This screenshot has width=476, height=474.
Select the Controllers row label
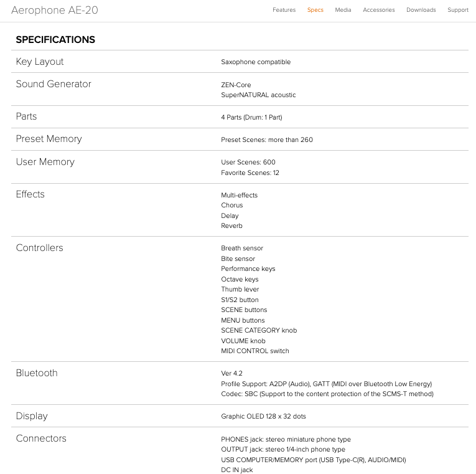[39, 248]
